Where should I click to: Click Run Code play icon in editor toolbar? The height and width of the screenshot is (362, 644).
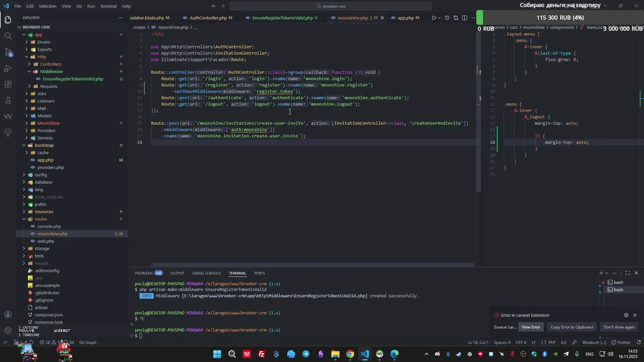point(434,18)
